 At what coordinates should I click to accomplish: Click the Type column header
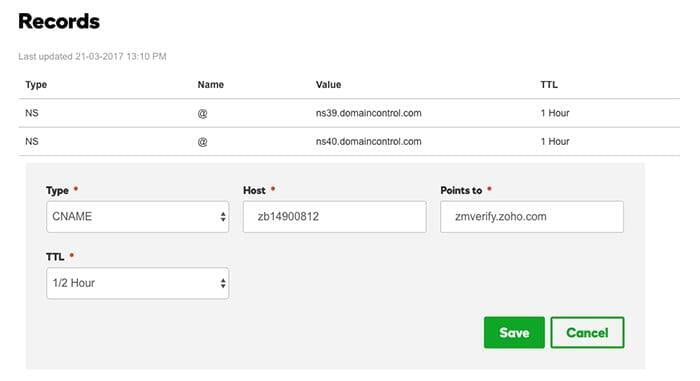point(36,85)
